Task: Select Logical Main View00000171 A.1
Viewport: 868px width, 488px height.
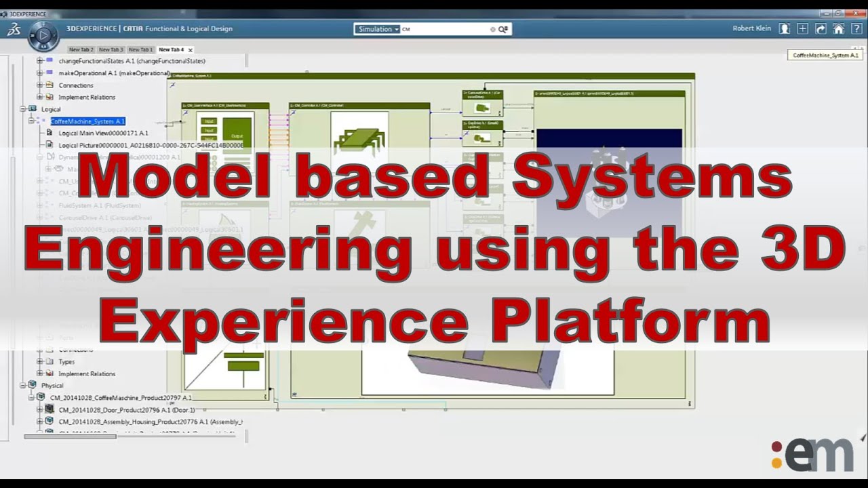Action: click(x=103, y=134)
